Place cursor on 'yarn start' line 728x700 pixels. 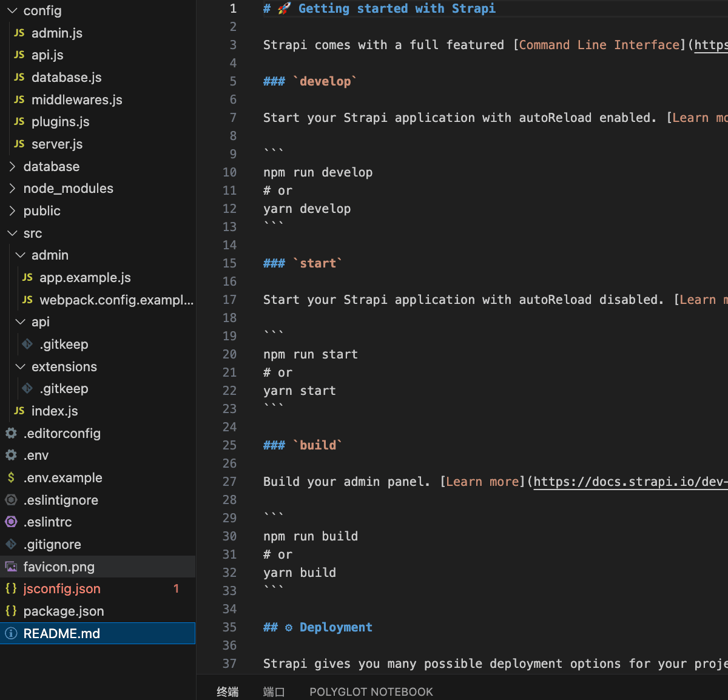300,391
